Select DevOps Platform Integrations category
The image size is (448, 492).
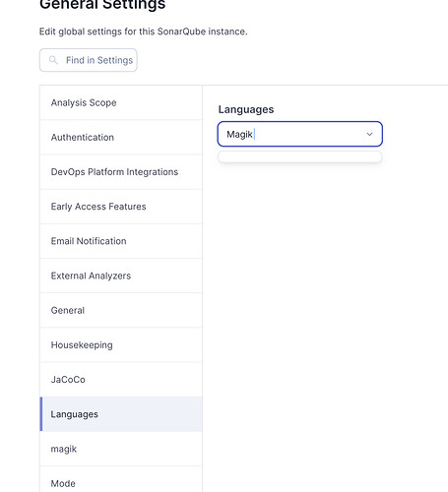click(x=121, y=172)
